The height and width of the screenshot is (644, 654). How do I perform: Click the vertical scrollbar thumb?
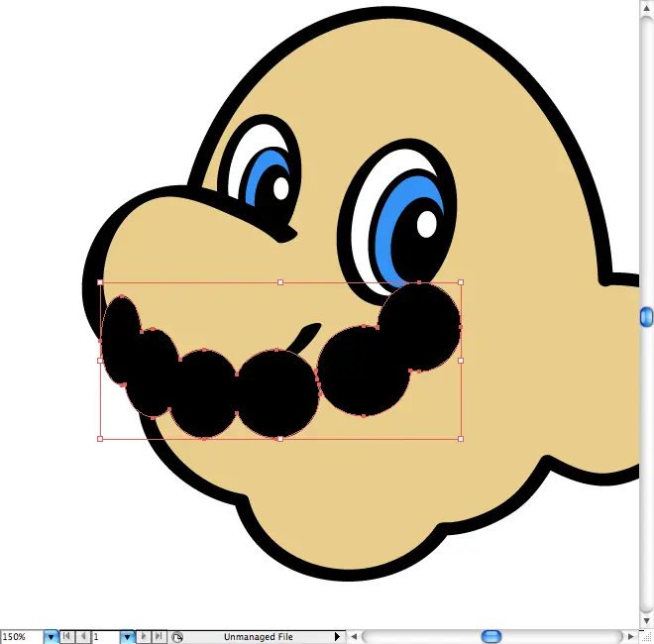646,316
